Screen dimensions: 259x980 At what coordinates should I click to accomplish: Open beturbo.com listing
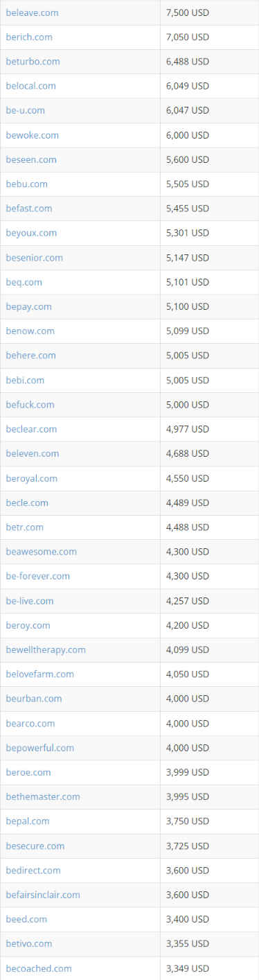tap(33, 62)
